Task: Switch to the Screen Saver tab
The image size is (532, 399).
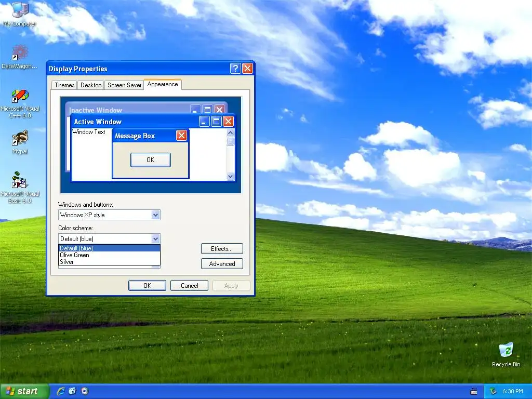Action: pyautogui.click(x=124, y=85)
